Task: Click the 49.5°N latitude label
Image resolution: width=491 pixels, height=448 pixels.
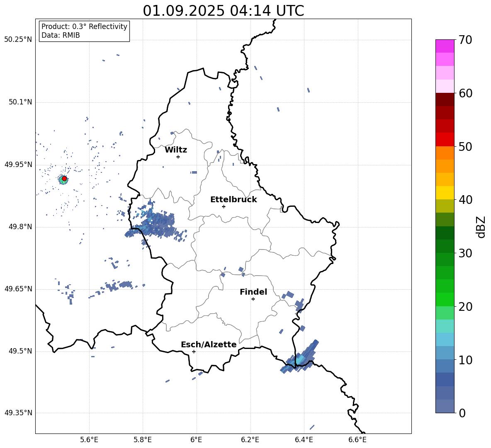Action: pos(20,351)
